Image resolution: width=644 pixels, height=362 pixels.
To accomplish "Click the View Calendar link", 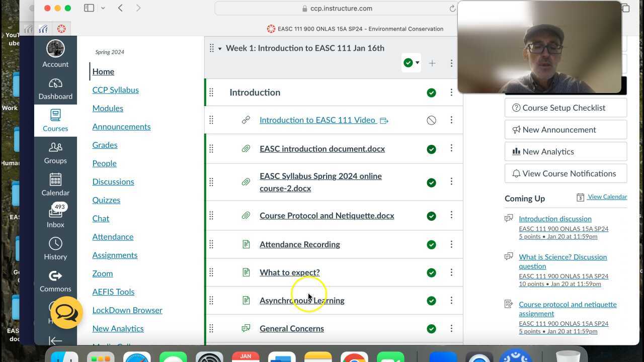I will click(607, 197).
